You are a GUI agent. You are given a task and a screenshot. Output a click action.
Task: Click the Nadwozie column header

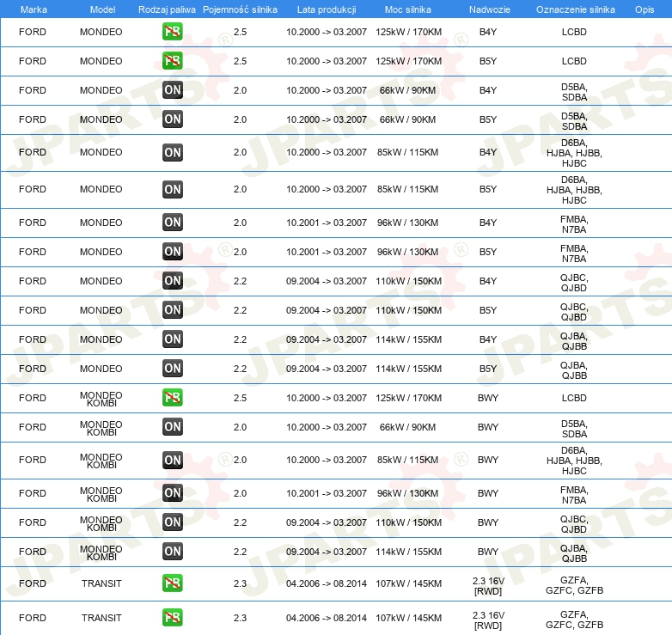[x=490, y=9]
